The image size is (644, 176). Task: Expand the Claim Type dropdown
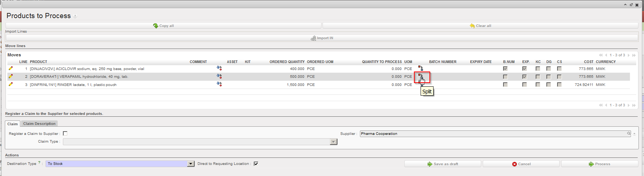334,142
